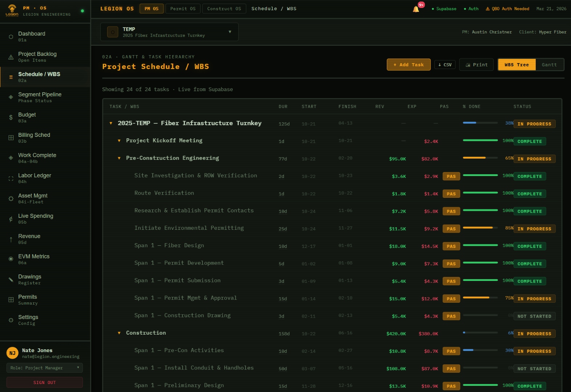571x392 pixels.
Task: Click COMPLETE status for Site Investigation row
Action: 530,176
